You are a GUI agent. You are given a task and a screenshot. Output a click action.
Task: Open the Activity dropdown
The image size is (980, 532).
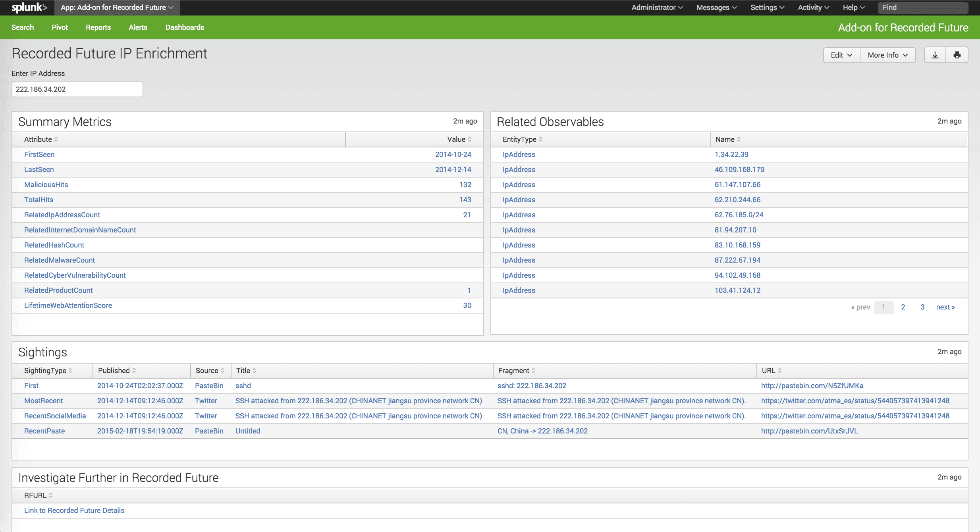click(x=814, y=8)
